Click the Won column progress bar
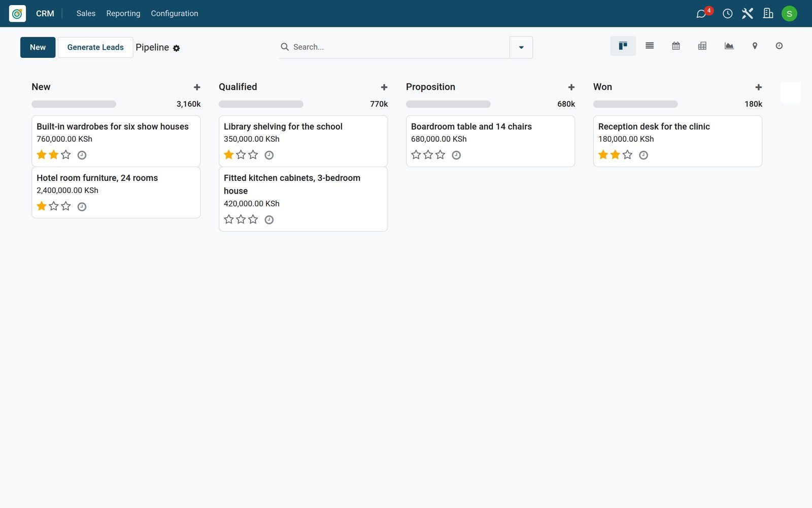The width and height of the screenshot is (812, 508). point(636,104)
